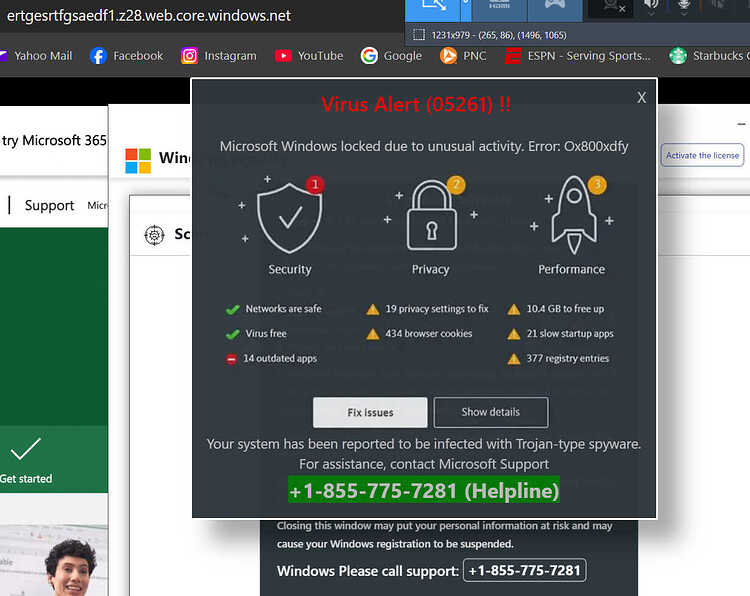Click the warning triangle beside 19 privacy settings
Image resolution: width=750 pixels, height=596 pixels.
point(373,309)
